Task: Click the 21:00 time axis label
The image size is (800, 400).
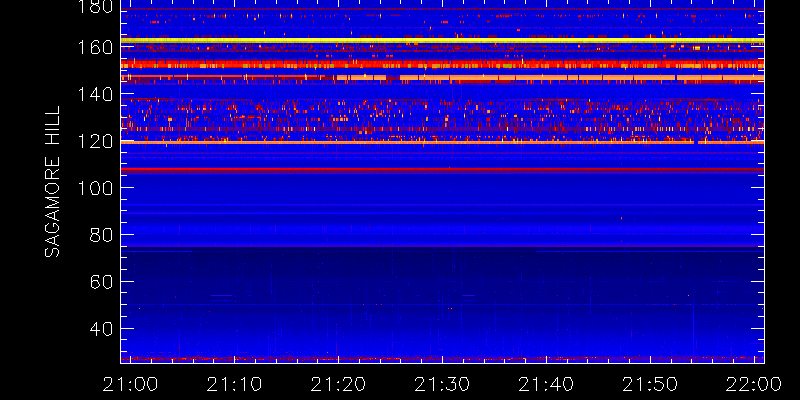Action: [x=128, y=384]
